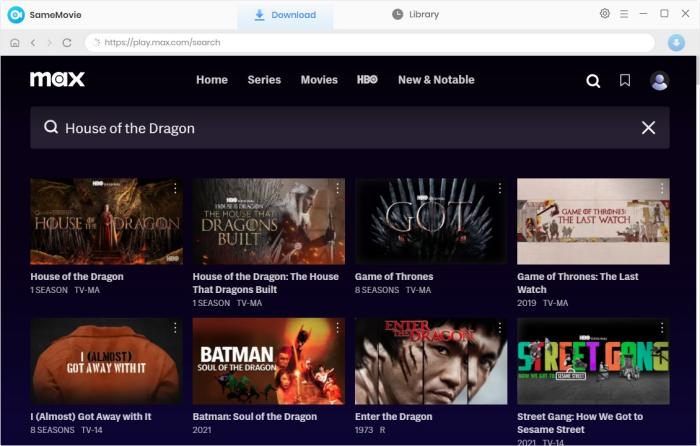Open the Series section
Screen dimensions: 700x446
coord(264,80)
